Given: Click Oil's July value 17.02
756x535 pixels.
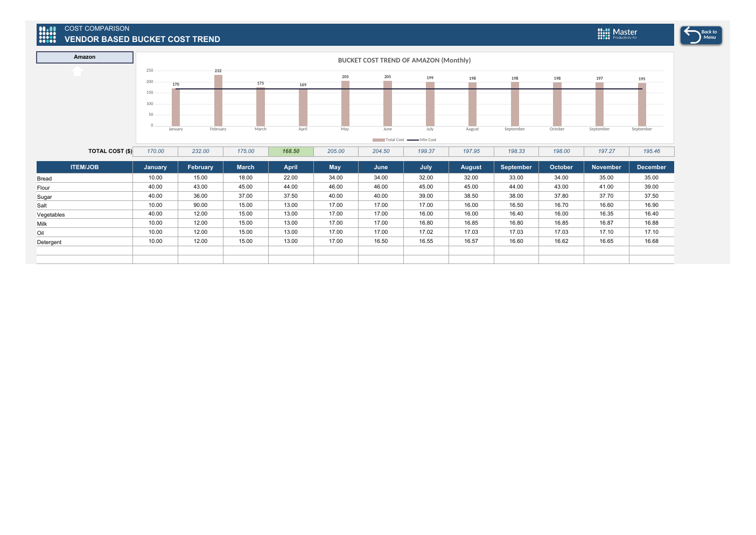Looking at the screenshot, I should click(426, 232).
